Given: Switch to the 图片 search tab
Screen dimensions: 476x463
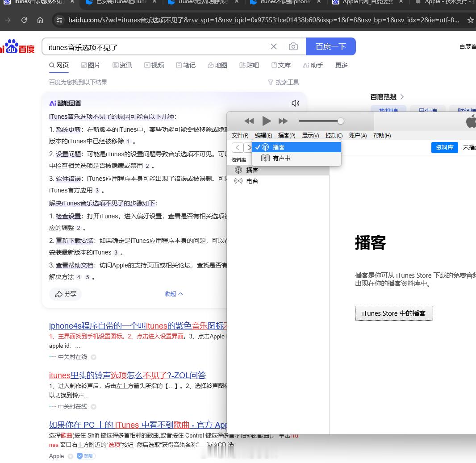Looking at the screenshot, I should (x=91, y=65).
